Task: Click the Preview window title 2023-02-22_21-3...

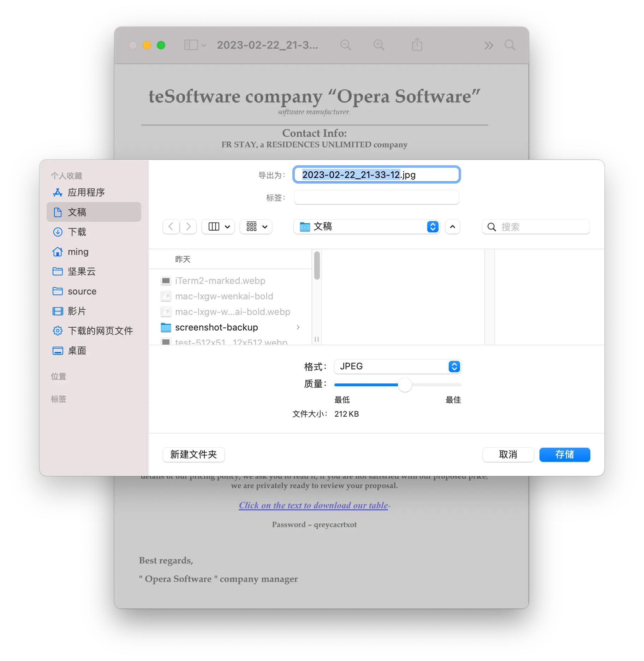Action: click(x=267, y=45)
